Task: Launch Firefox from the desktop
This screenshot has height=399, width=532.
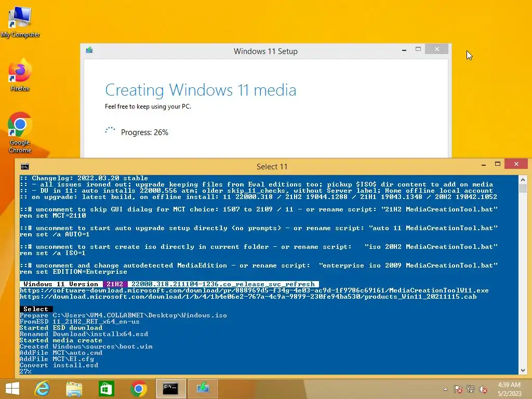Action: (20, 75)
